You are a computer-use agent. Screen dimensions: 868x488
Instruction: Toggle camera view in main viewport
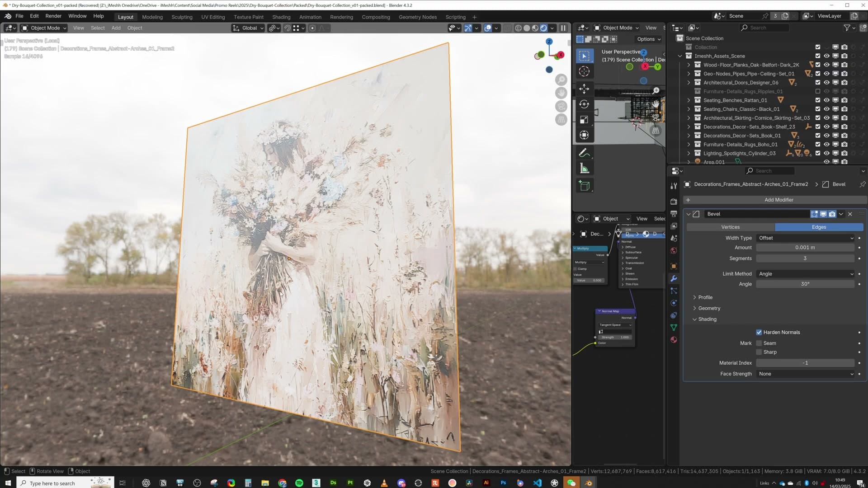click(x=561, y=106)
